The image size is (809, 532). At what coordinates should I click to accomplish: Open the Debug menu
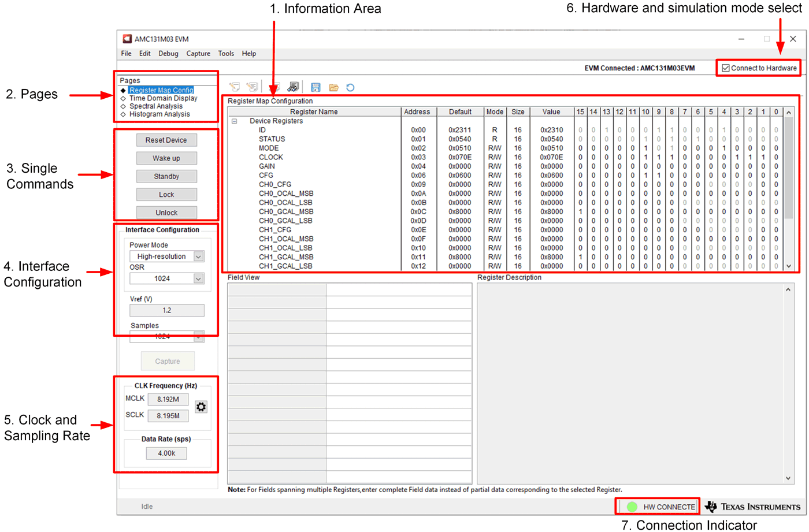coord(168,53)
